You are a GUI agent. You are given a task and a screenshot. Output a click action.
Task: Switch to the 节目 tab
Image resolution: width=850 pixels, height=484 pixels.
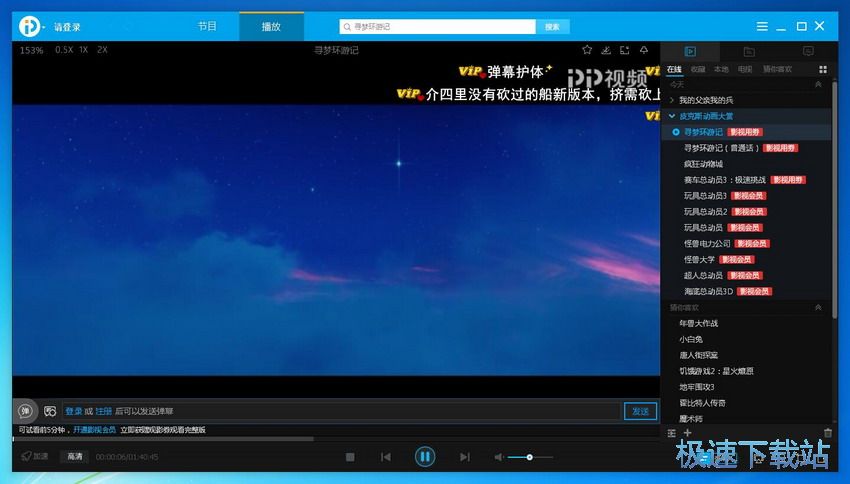[x=207, y=26]
